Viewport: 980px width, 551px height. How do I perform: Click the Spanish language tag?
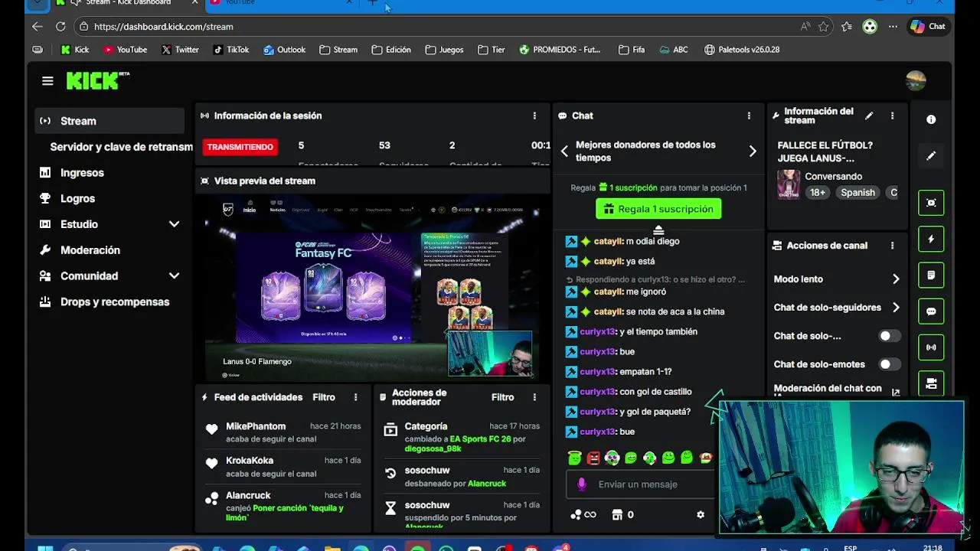pos(857,193)
